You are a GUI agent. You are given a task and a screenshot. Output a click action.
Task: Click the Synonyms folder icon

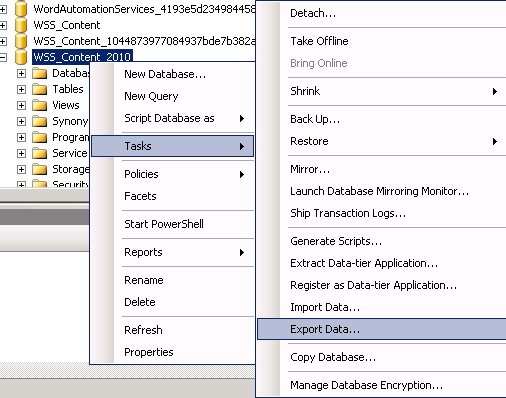[x=40, y=121]
